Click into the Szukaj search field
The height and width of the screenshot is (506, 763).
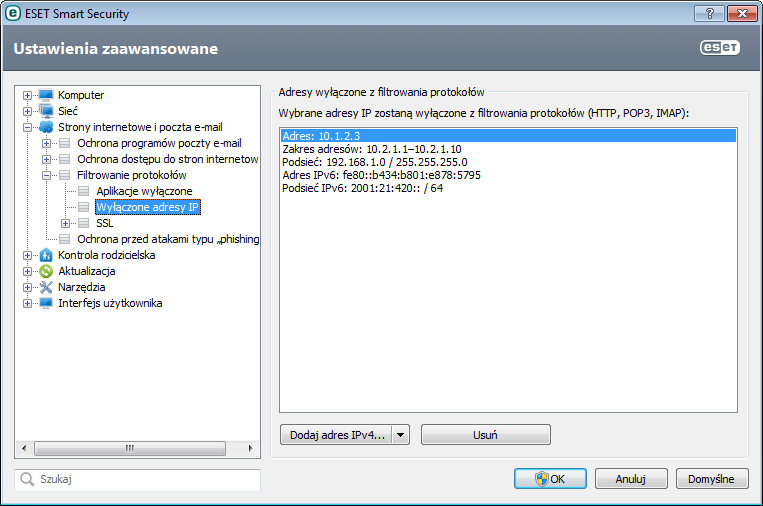pyautogui.click(x=138, y=480)
